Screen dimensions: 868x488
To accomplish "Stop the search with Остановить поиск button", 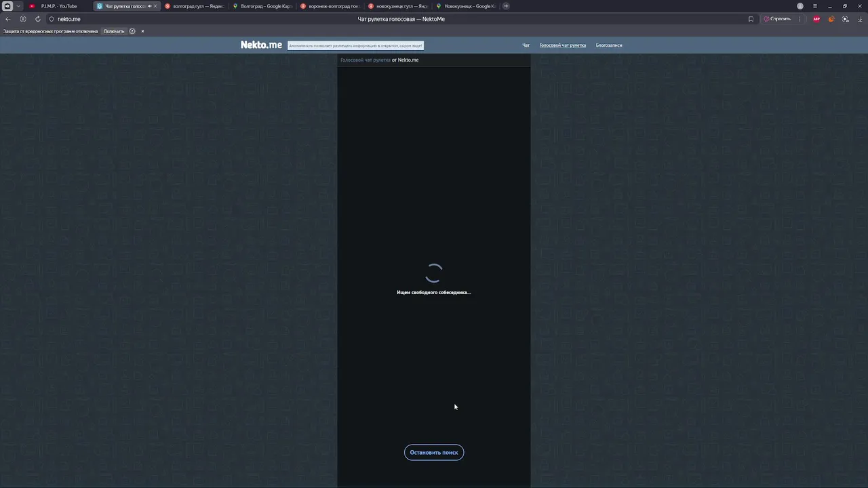I will coord(434,452).
